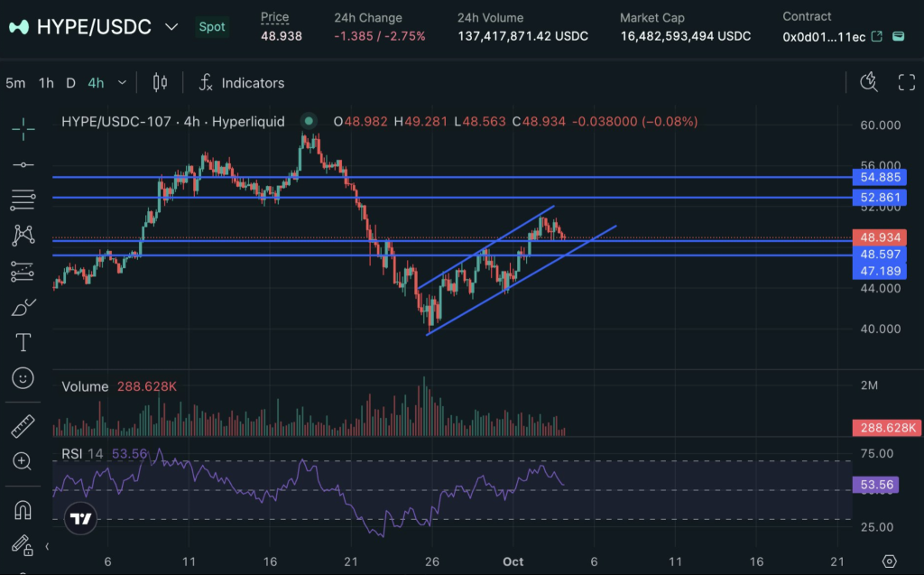Viewport: 924px width, 575px height.
Task: Collapse the drawing toolbar arrow
Action: point(47,547)
